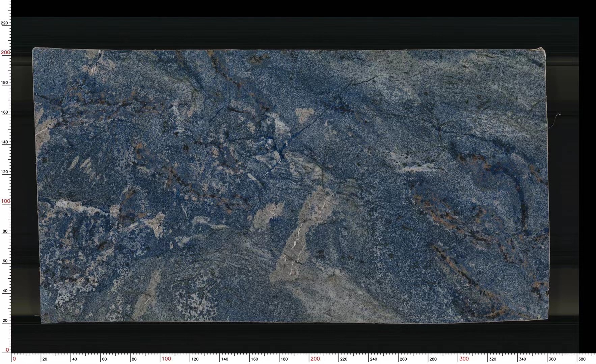Click the 220 label on horizontal ruler
This screenshot has height=364, width=596.
pos(344,359)
